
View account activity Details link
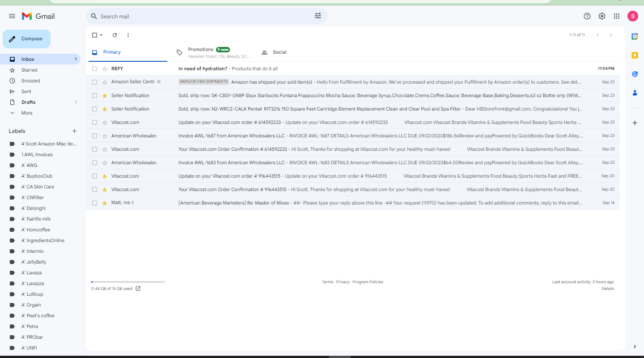pyautogui.click(x=608, y=289)
